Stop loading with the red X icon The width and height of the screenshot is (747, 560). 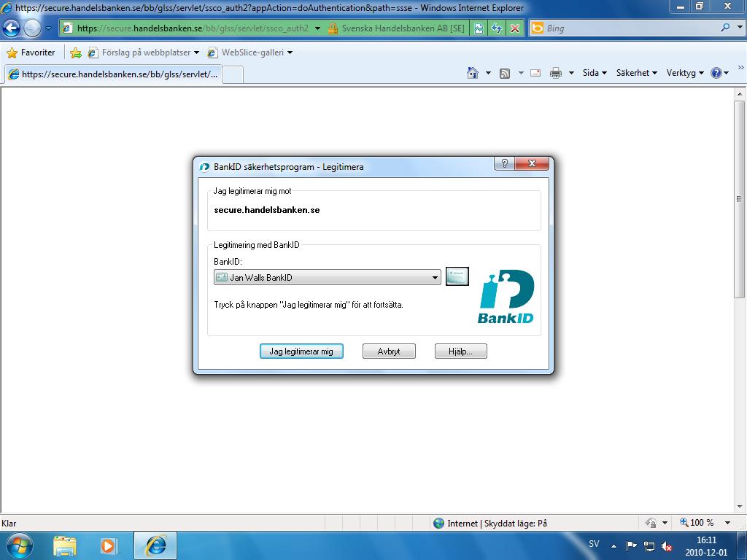tap(514, 28)
